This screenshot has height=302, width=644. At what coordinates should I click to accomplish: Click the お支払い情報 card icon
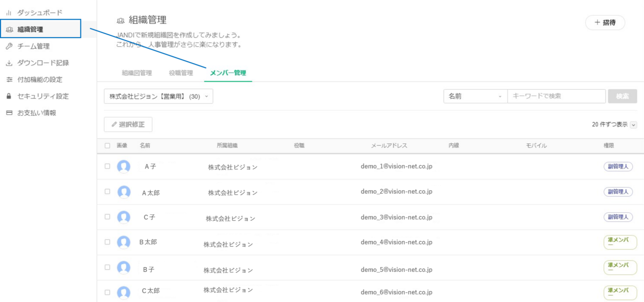pyautogui.click(x=9, y=113)
